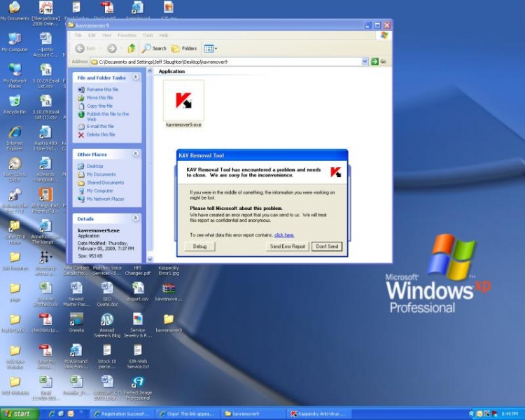Viewport: 525px width, 420px height.
Task: Select Ammad Saleem's Blog shortcut icon
Action: [x=107, y=325]
